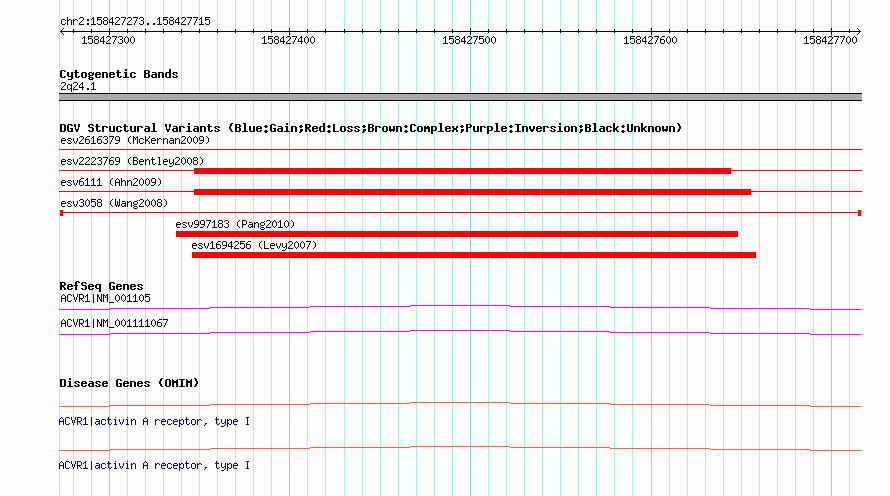This screenshot has width=890, height=496.
Task: Click the red esv3058 line feature
Action: point(460,213)
